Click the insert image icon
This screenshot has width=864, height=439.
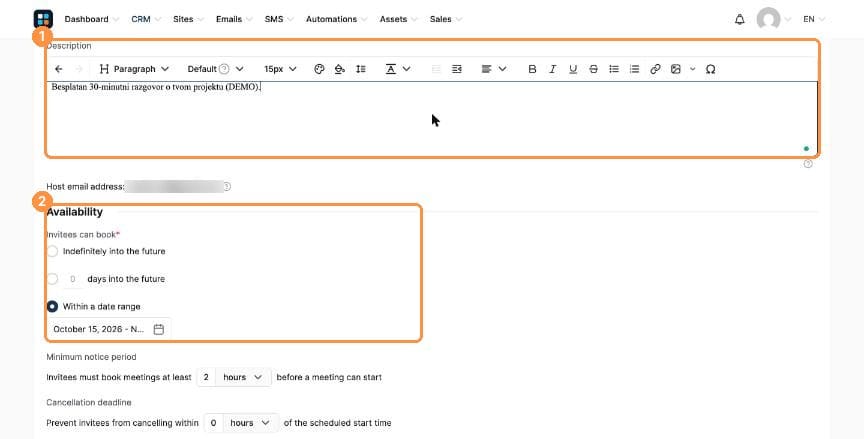pyautogui.click(x=676, y=69)
